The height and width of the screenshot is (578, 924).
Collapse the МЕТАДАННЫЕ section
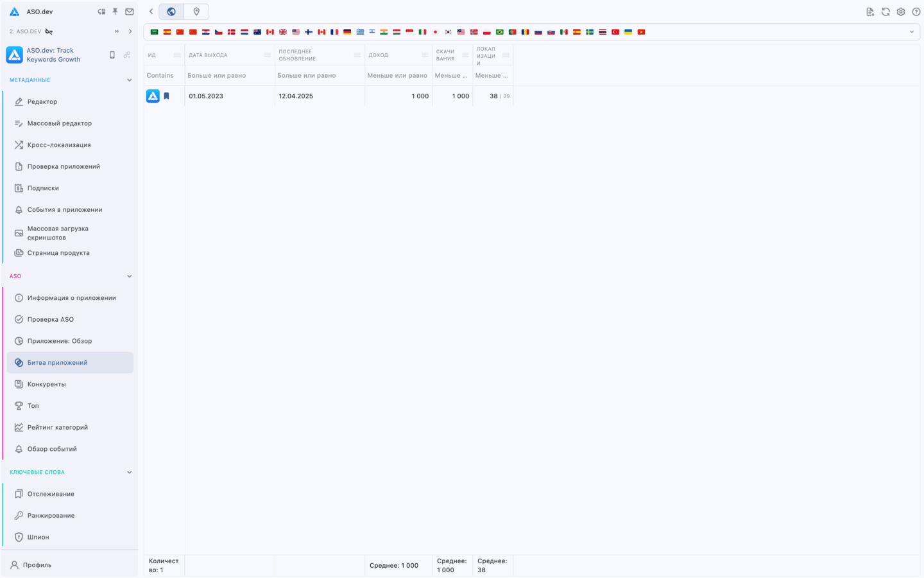(x=129, y=80)
